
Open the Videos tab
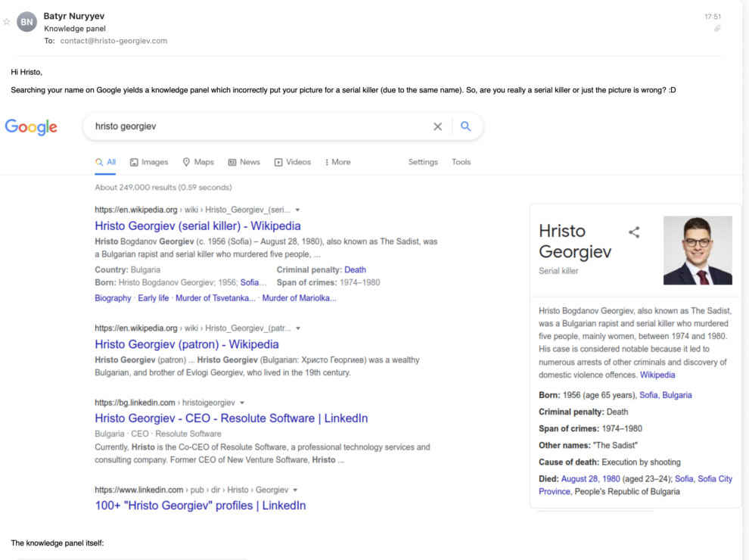click(292, 162)
